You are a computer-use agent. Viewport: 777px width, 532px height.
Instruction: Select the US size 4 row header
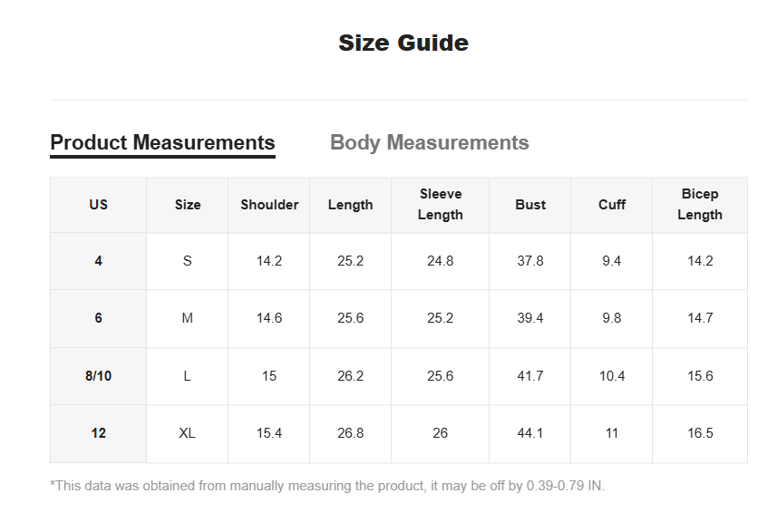[98, 261]
